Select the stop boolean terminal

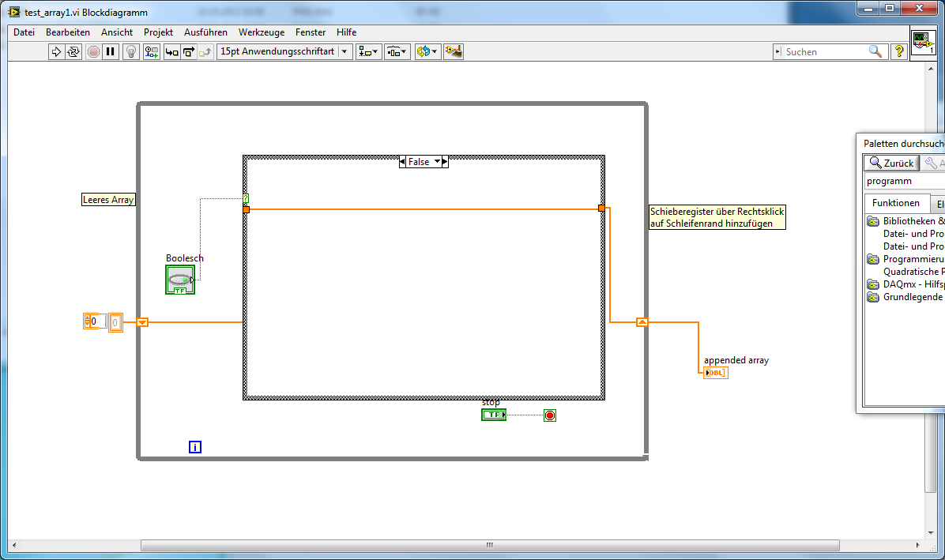(x=494, y=415)
